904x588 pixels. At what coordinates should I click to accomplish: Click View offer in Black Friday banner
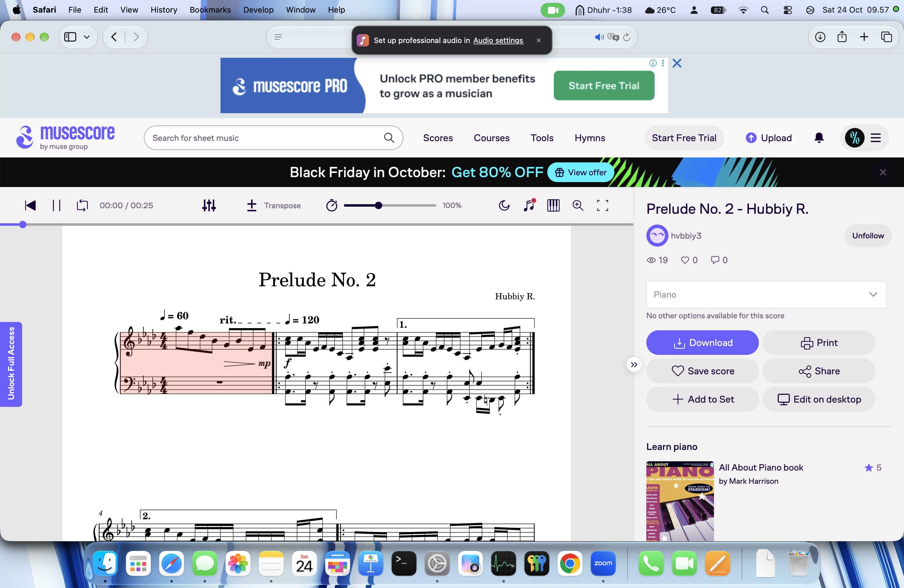581,173
